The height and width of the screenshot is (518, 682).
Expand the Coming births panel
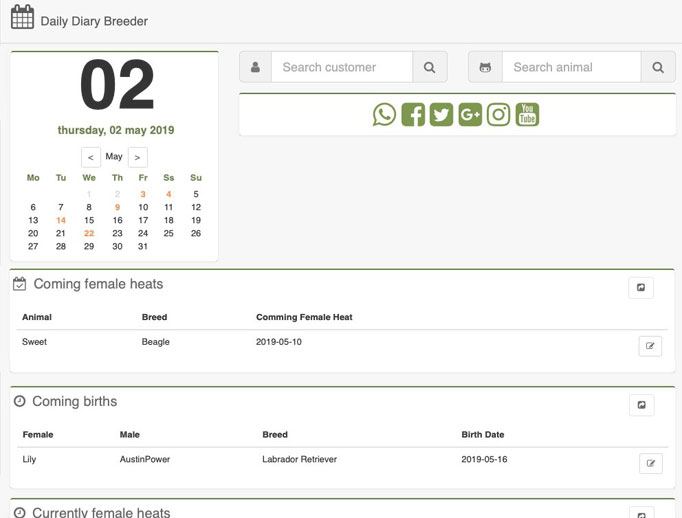(x=642, y=405)
